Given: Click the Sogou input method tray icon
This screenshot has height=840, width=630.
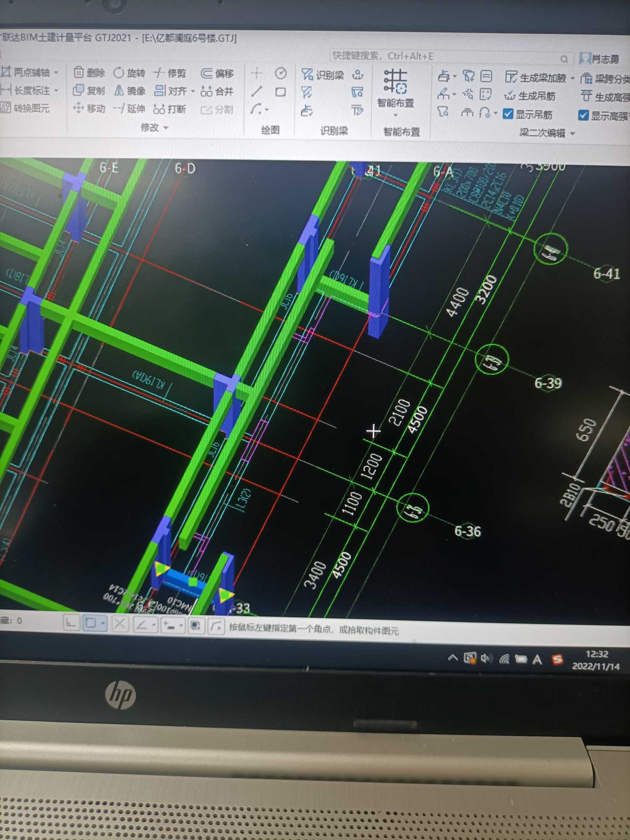Looking at the screenshot, I should click(x=557, y=659).
